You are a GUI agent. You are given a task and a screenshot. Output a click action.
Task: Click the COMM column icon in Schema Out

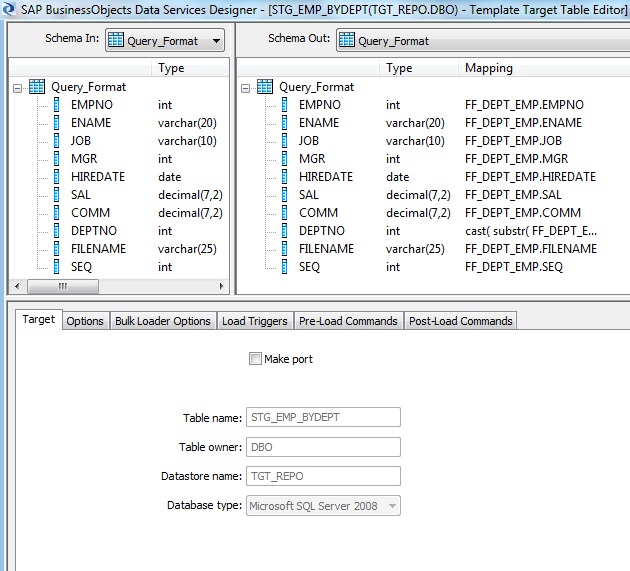(284, 213)
